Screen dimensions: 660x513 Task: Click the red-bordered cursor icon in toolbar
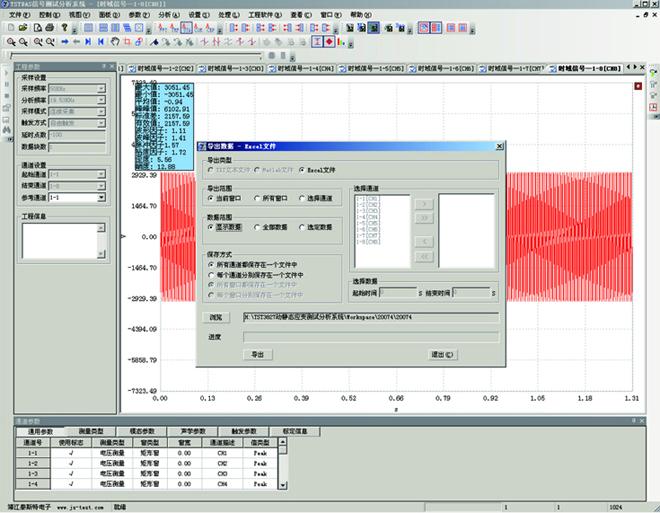(316, 42)
